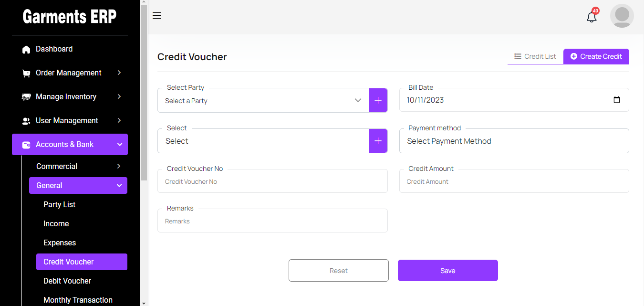
Task: Click the Reset button
Action: point(338,271)
